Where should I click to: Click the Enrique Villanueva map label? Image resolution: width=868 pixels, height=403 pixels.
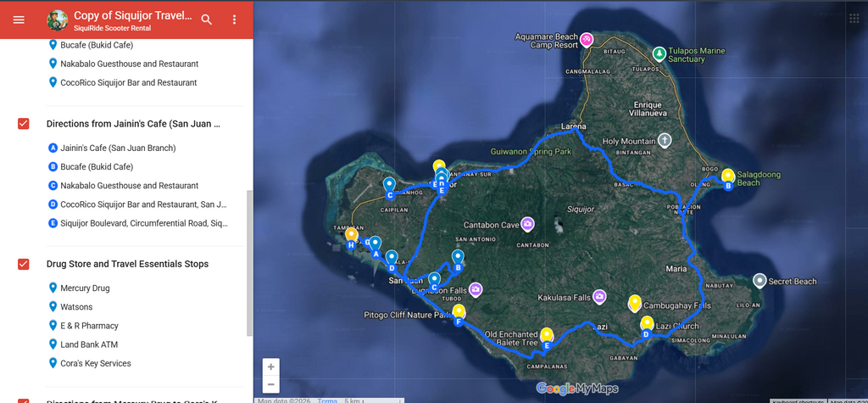[648, 109]
